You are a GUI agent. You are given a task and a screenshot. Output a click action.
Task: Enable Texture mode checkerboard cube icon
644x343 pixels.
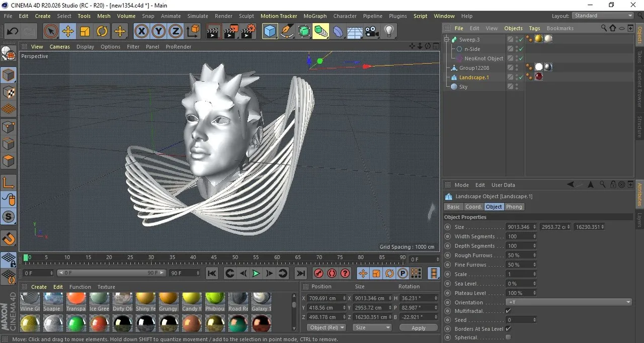tap(9, 93)
